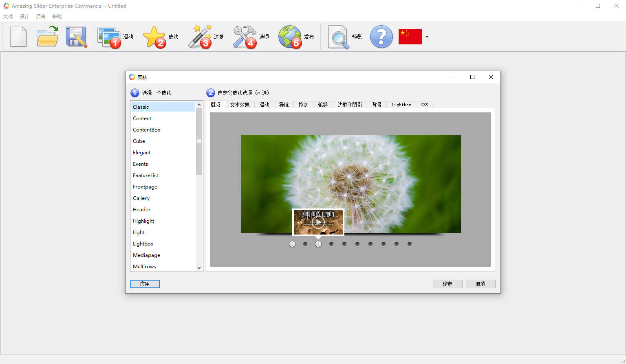The image size is (626, 364).
Task: Click the 应用 button
Action: (x=145, y=284)
